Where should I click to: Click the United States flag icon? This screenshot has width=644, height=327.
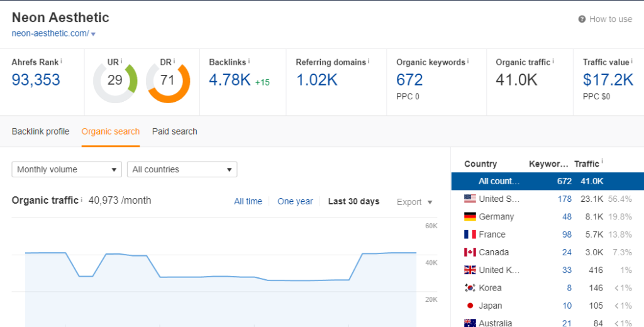(x=470, y=199)
